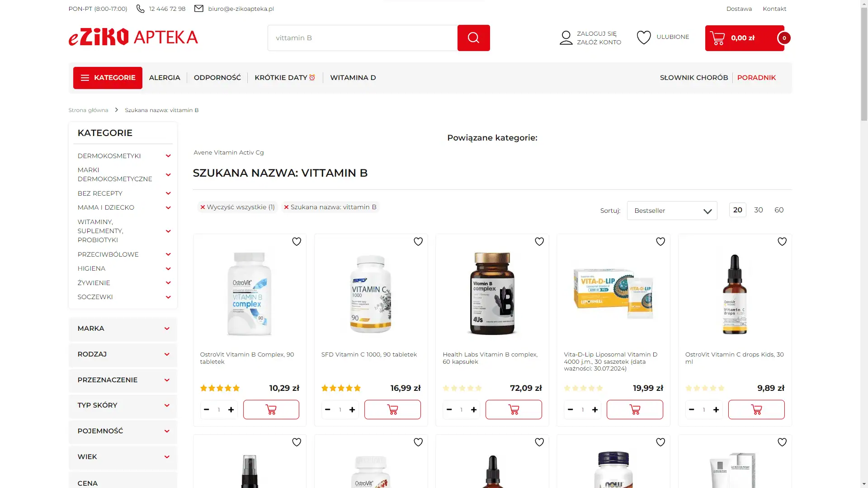
Task: Increase quantity for Vita-D-Lip product
Action: point(595,410)
